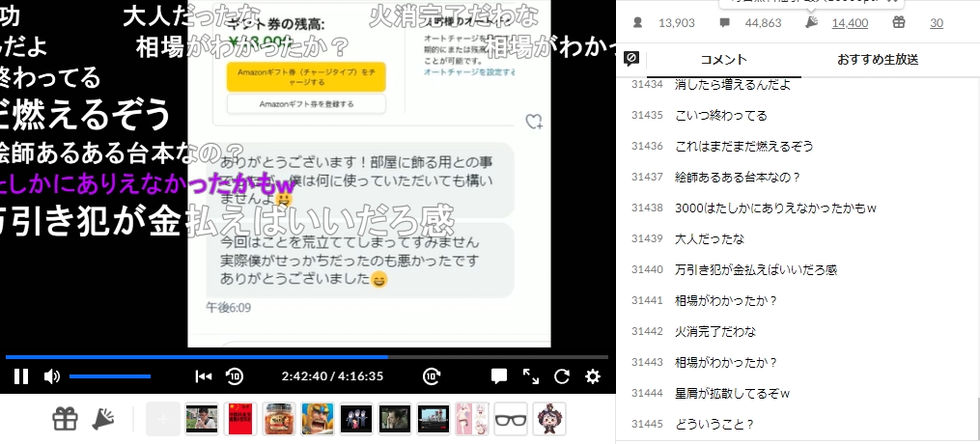The width and height of the screenshot is (980, 444).
Task: Select comment 31445 どういうこと？
Action: pos(714,424)
